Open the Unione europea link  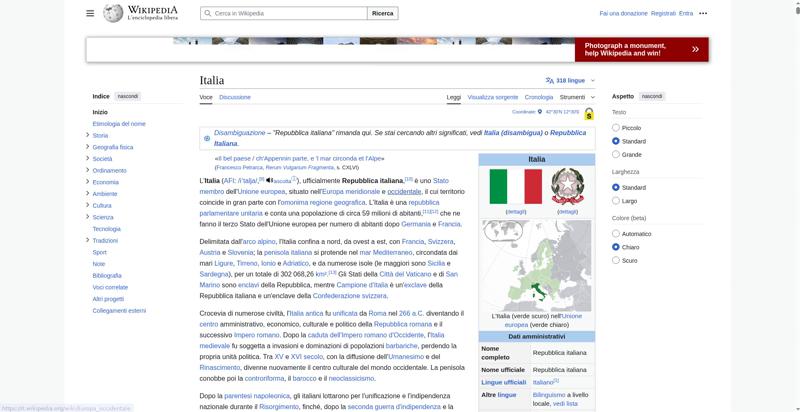point(261,192)
